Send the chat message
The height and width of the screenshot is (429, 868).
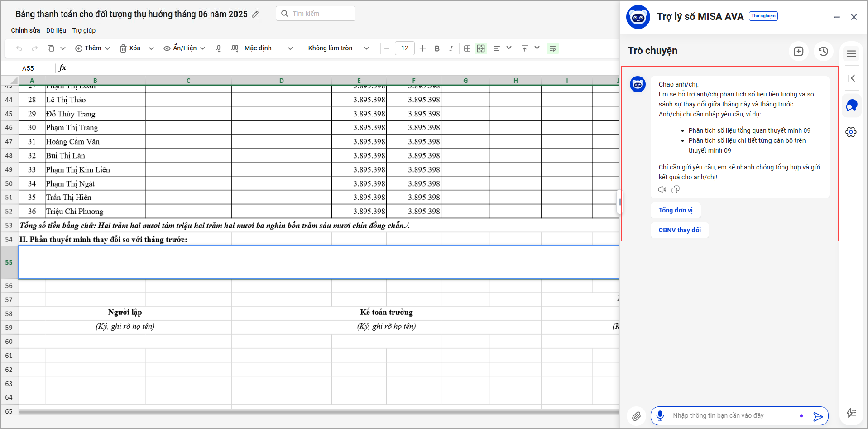pyautogui.click(x=817, y=416)
